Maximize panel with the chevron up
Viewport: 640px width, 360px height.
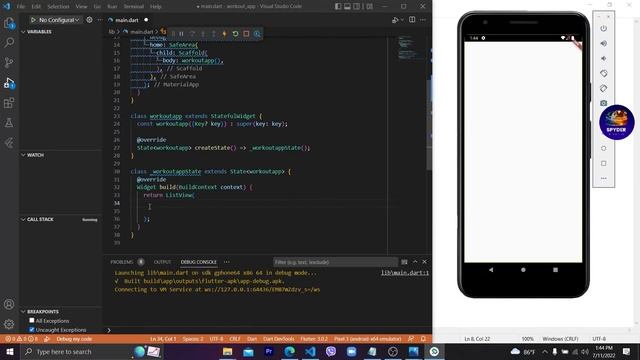[415, 262]
